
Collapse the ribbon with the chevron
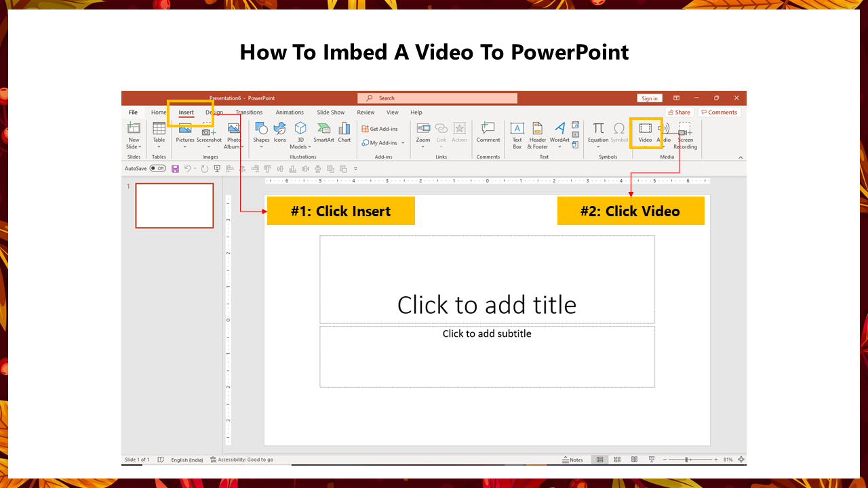pyautogui.click(x=741, y=157)
